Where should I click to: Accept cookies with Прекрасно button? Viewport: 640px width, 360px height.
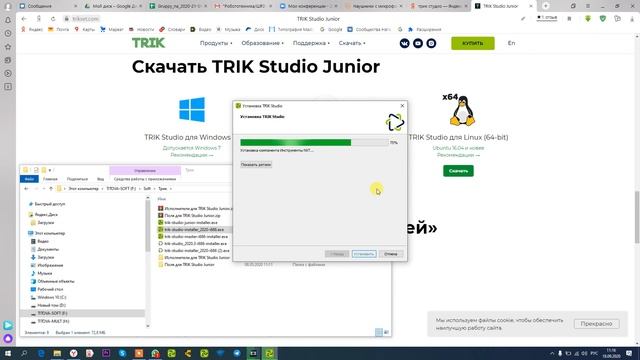point(596,324)
